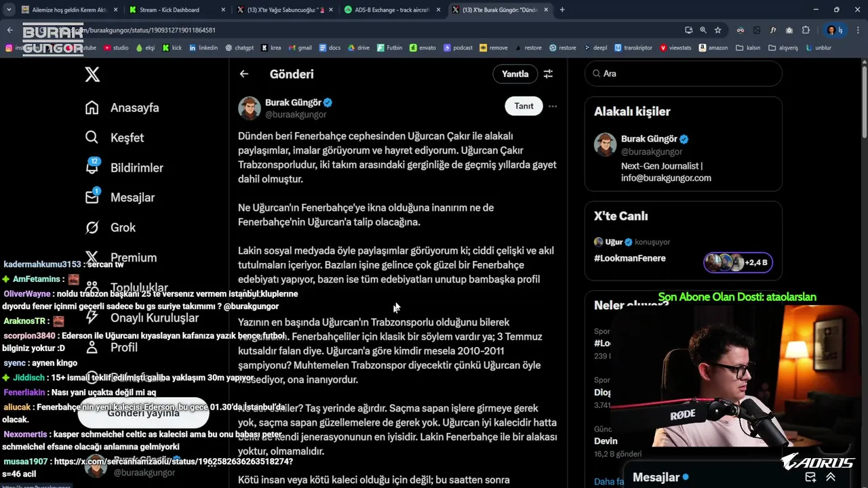Open the Futbin bookmark
The image size is (868, 488).
389,48
